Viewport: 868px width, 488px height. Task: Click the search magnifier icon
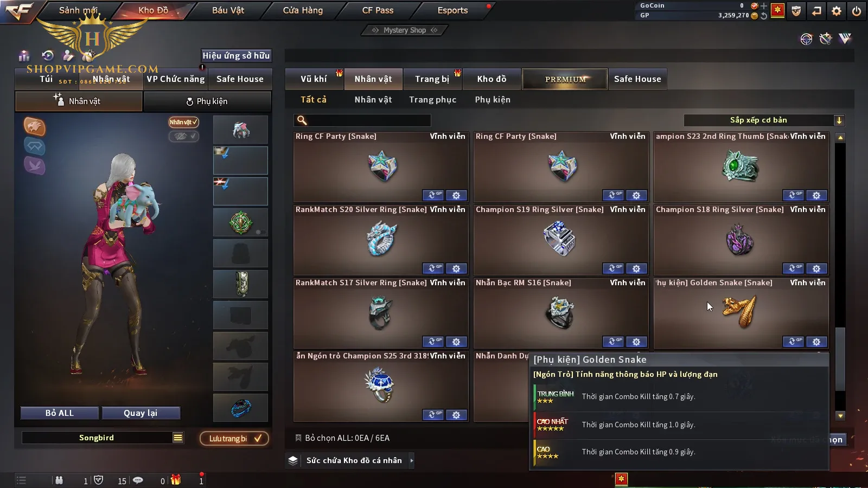[x=302, y=120]
